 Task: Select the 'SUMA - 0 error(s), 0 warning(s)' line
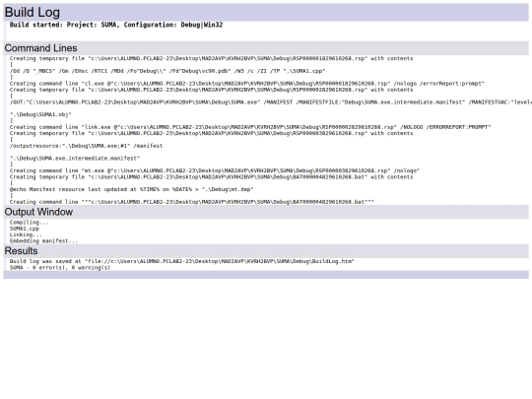click(x=60, y=268)
